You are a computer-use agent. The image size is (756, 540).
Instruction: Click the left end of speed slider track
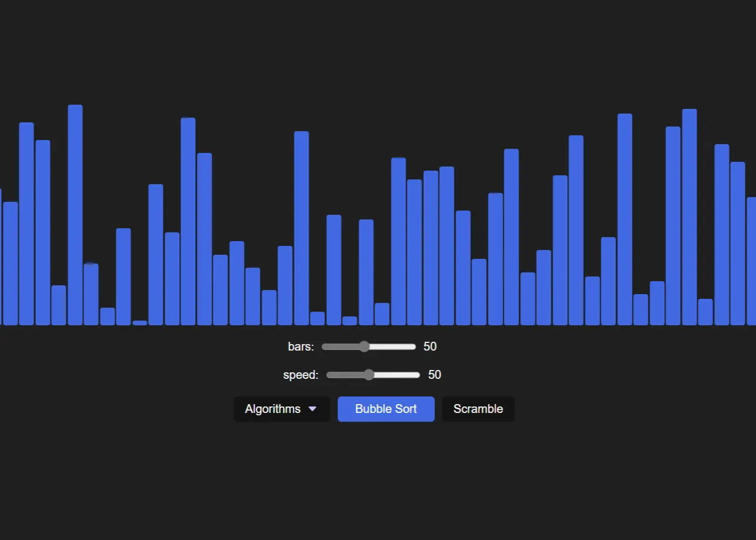329,375
